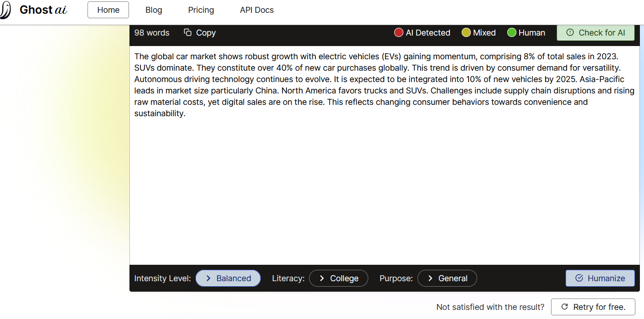Click the yellow Mixed indicator circle
The width and height of the screenshot is (644, 319).
(466, 33)
